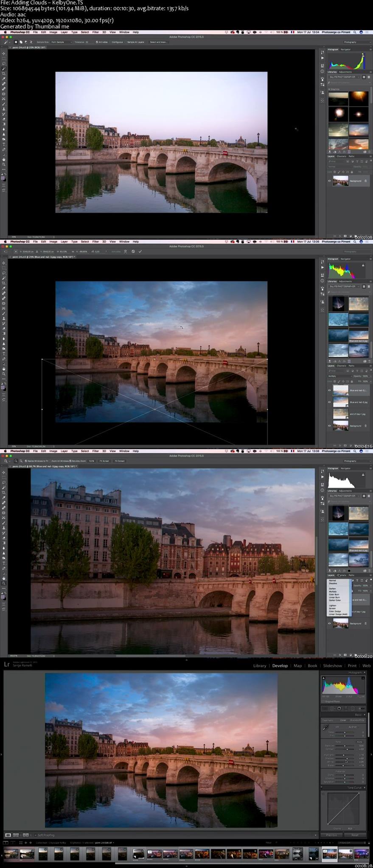Collapse the Lightroom Tone Curve panel
Image resolution: width=373 pixels, height=868 pixels.
(364, 787)
